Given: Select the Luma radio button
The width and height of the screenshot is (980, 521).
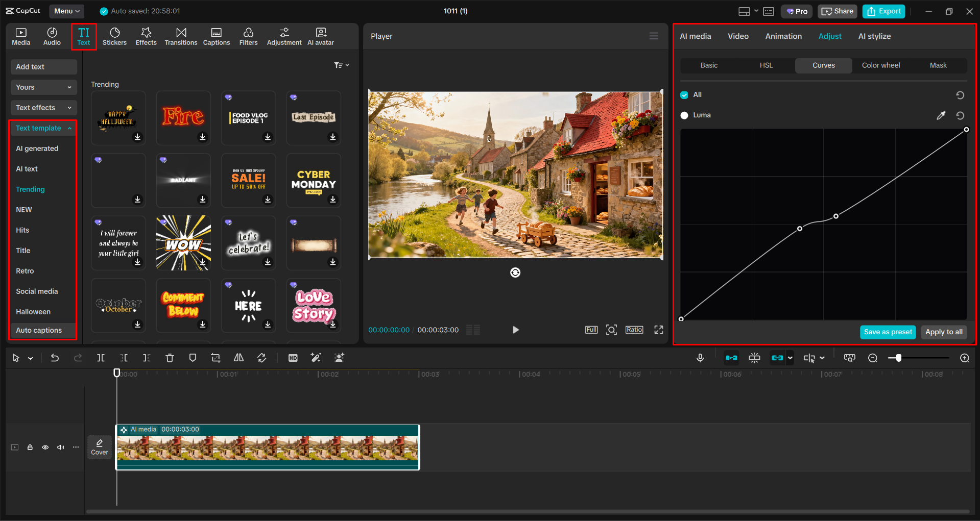Looking at the screenshot, I should click(x=684, y=115).
